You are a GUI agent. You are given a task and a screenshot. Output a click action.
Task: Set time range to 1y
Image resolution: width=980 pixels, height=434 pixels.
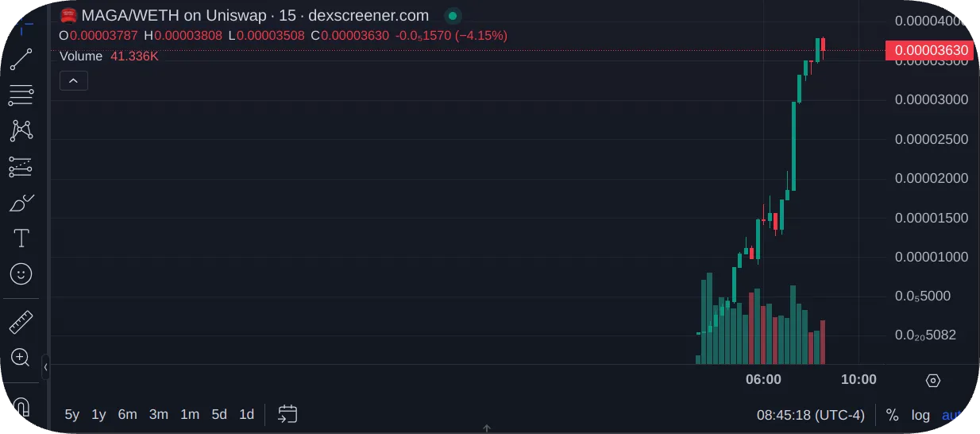point(98,414)
